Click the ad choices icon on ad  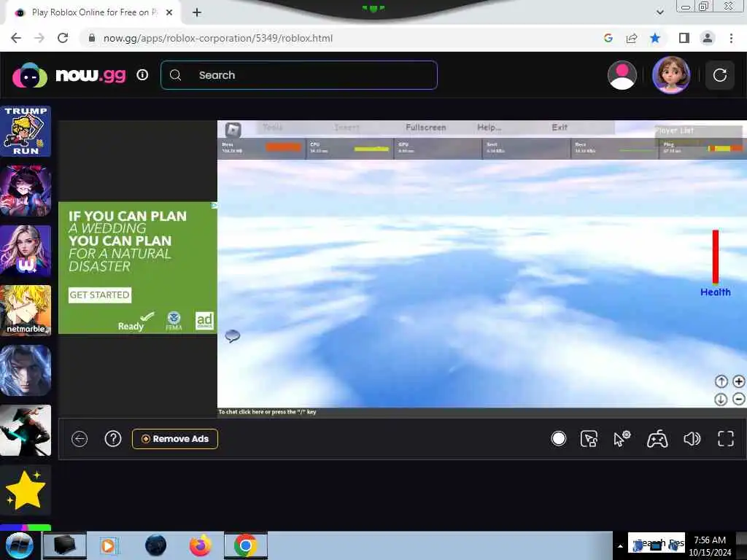point(214,206)
